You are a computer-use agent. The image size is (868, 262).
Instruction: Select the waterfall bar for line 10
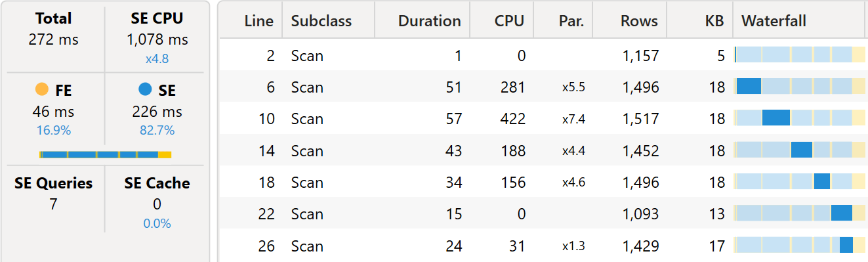coord(775,118)
